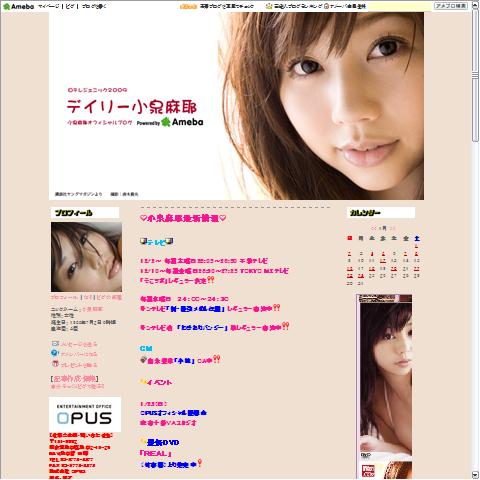The image size is (480, 480).
Task: Select calendar date 4
Action: coord(372,254)
